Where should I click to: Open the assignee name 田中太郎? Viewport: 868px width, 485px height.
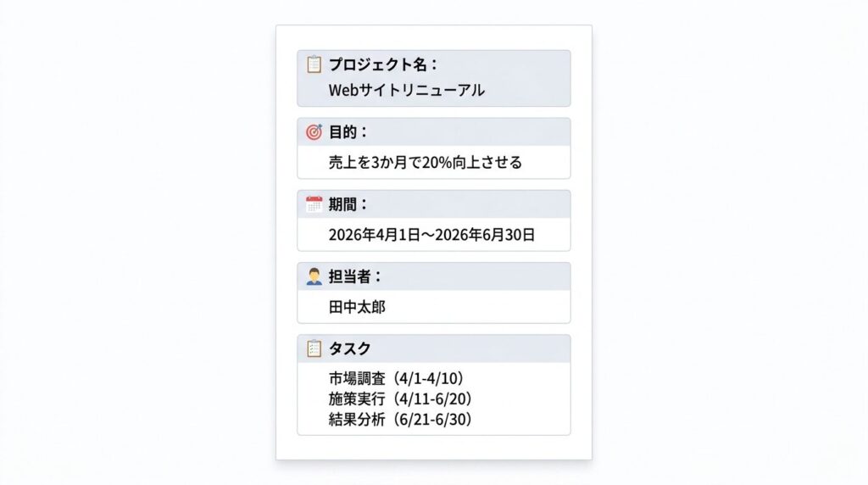357,307
